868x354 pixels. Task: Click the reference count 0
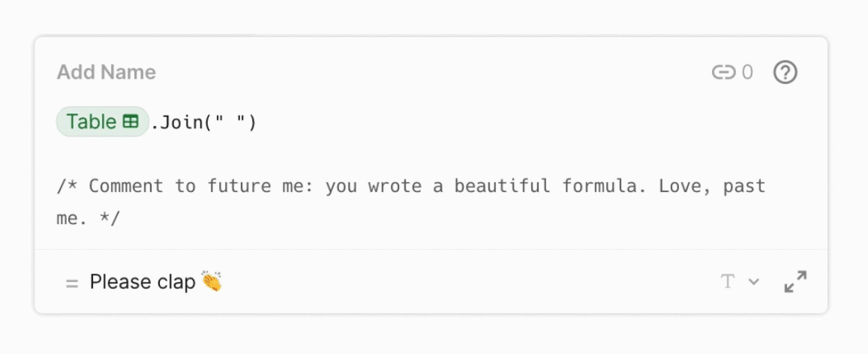coord(747,72)
